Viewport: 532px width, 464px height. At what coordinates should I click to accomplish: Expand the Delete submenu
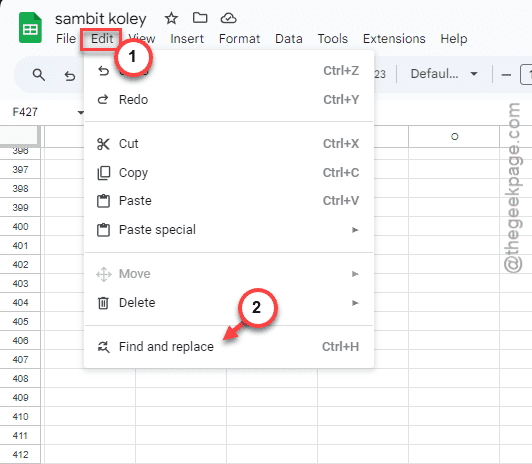tap(229, 303)
